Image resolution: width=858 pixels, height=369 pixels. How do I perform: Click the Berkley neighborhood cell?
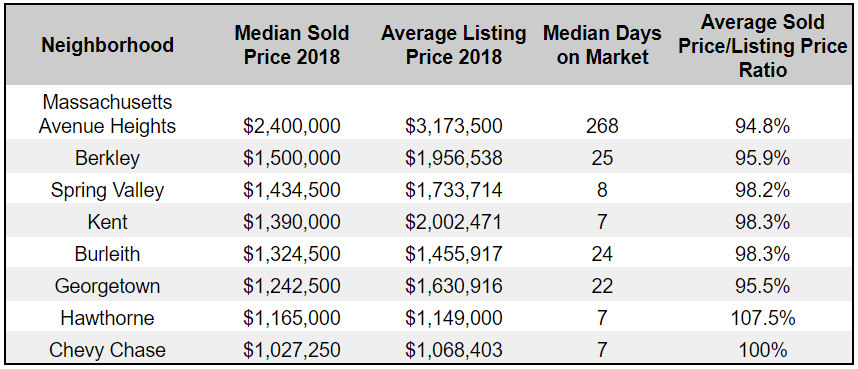tap(107, 158)
